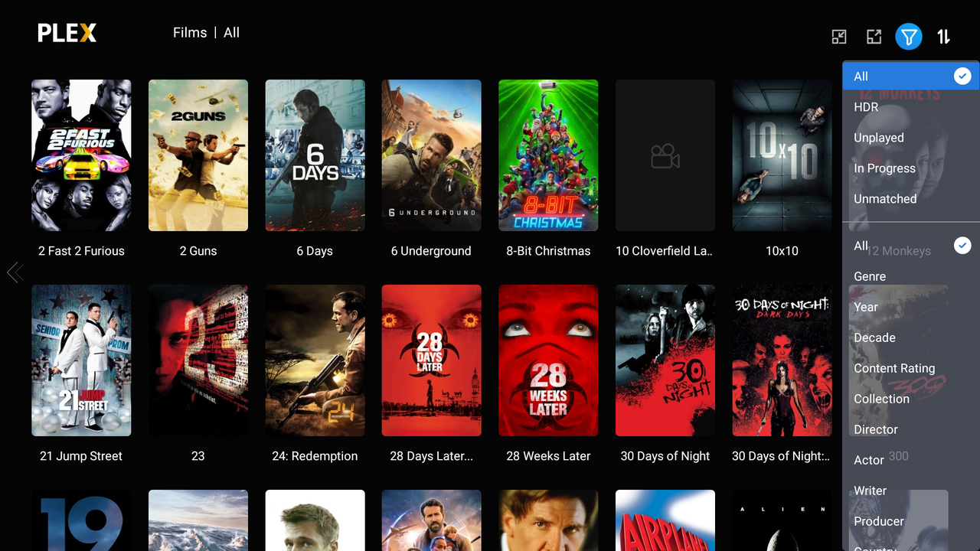Image resolution: width=980 pixels, height=551 pixels.
Task: Choose the Unplayed filter
Action: pos(911,138)
